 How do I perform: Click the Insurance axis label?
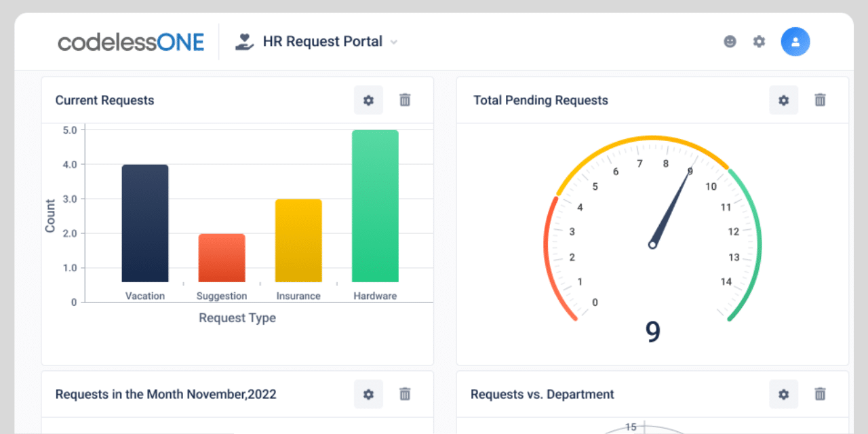coord(298,296)
